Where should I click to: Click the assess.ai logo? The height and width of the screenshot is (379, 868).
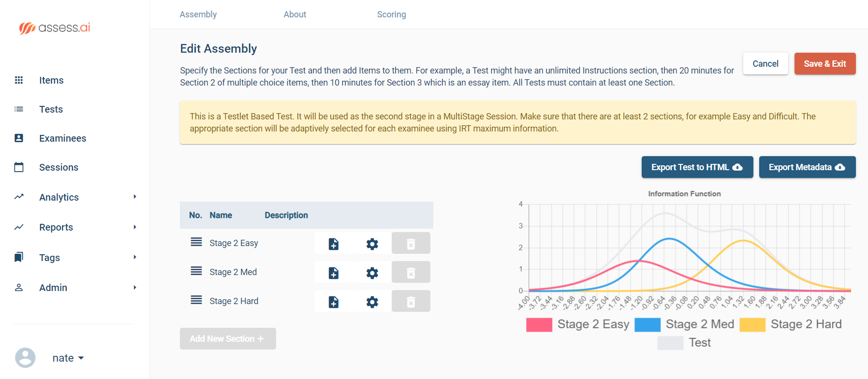click(55, 28)
